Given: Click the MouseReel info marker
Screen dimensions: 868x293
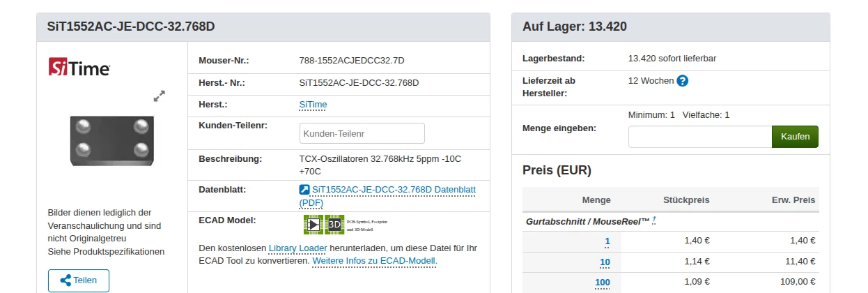Looking at the screenshot, I should click(x=654, y=220).
